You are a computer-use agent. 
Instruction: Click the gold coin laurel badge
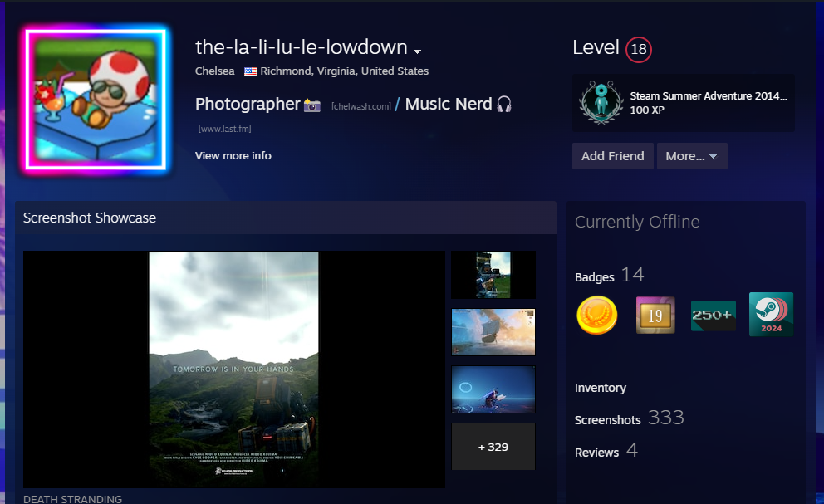coord(597,315)
